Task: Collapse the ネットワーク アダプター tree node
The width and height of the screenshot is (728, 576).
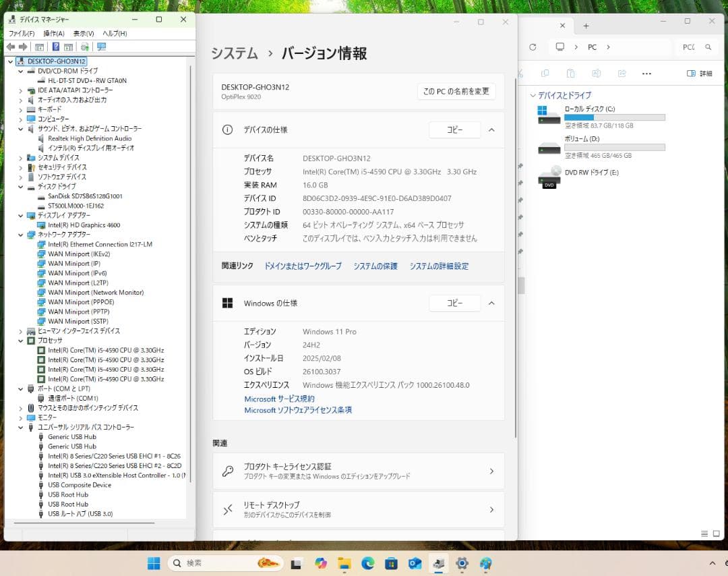Action: pyautogui.click(x=22, y=234)
